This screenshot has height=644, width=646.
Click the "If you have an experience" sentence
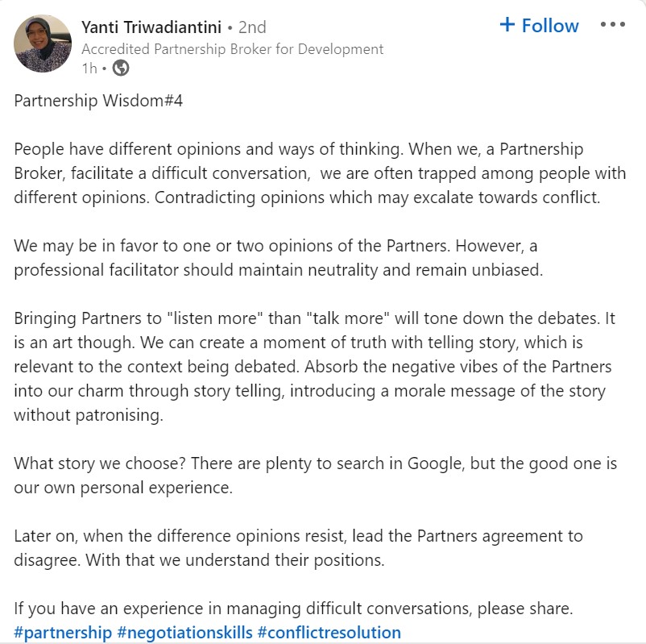(293, 607)
